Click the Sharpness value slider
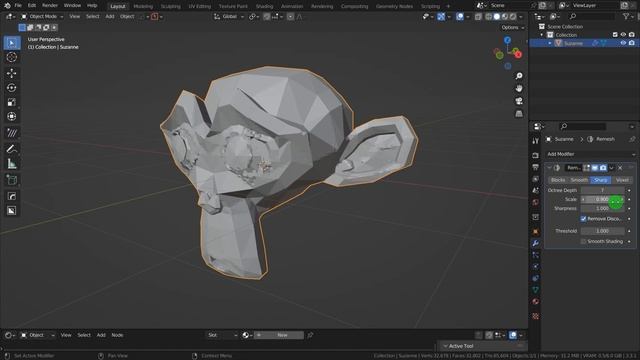The image size is (640, 360). pyautogui.click(x=602, y=209)
